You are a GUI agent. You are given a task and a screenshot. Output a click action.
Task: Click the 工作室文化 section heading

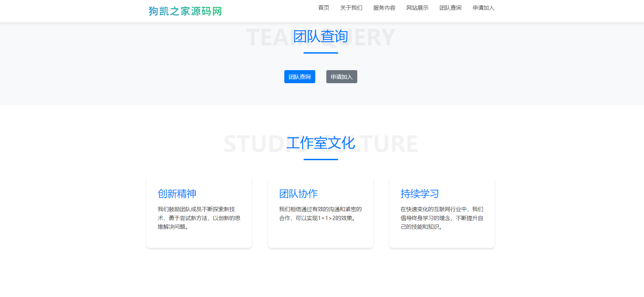pyautogui.click(x=320, y=143)
